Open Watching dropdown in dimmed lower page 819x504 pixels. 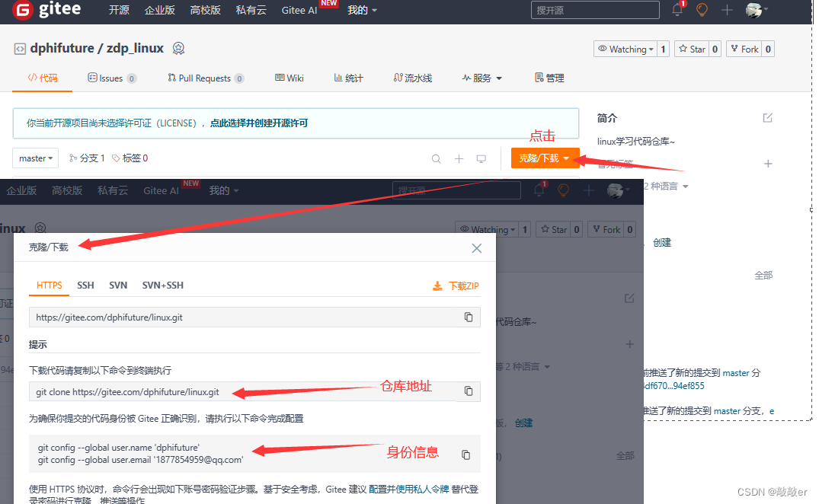click(488, 230)
